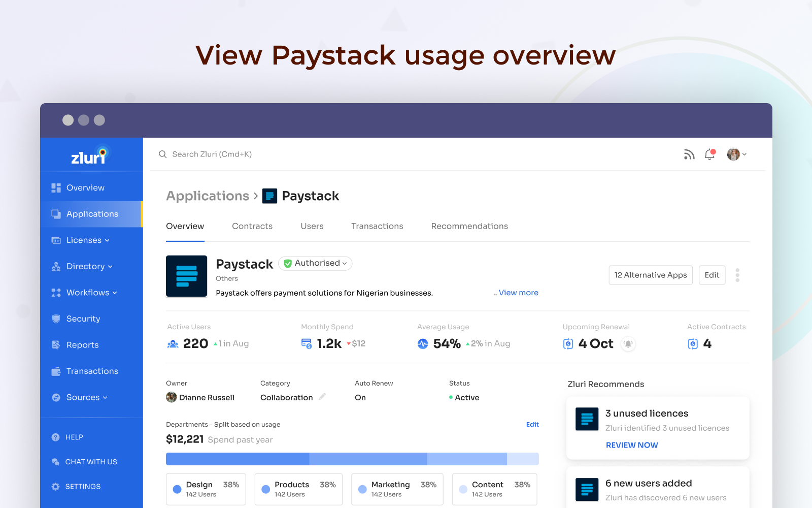Open the RSS feed icon in header
812x508 pixels.
pyautogui.click(x=689, y=154)
